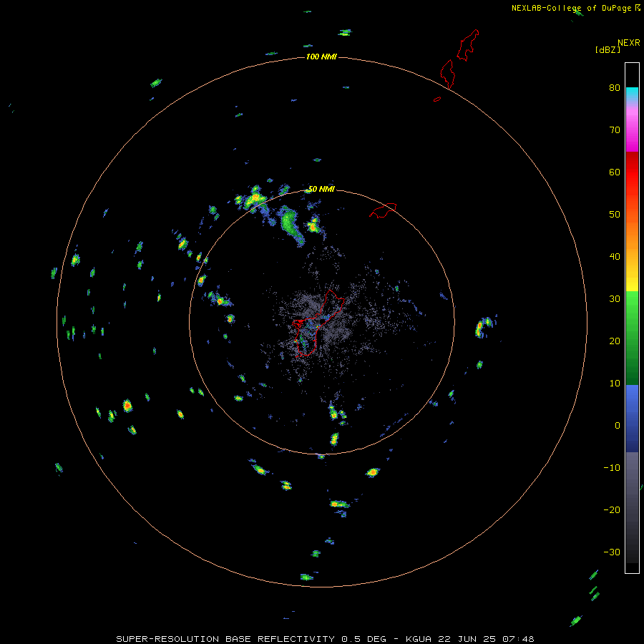Click the -20 value on the color scale

pos(612,510)
